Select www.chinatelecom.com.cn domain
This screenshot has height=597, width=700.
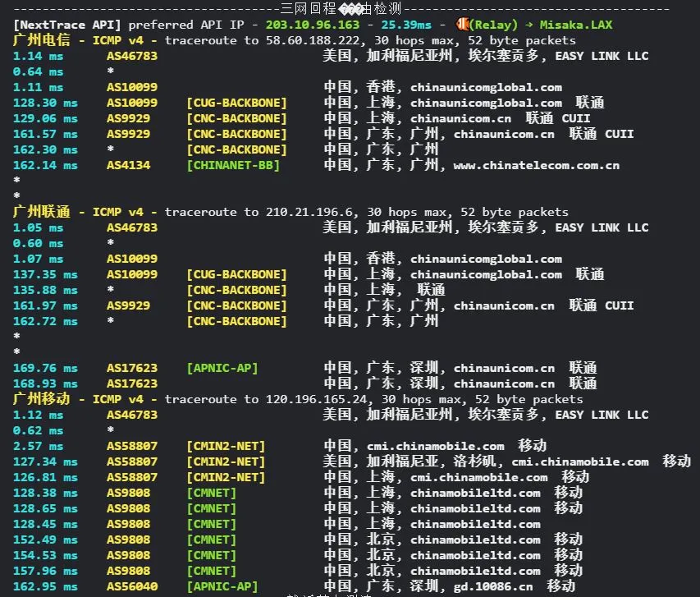click(x=537, y=166)
